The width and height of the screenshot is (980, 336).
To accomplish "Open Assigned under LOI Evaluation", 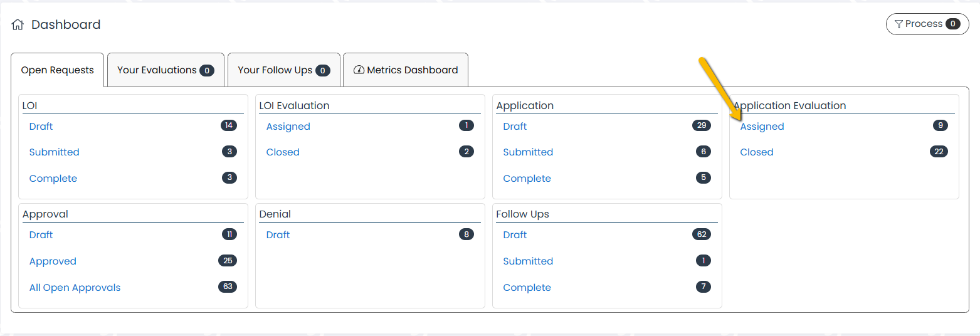I will [x=288, y=127].
